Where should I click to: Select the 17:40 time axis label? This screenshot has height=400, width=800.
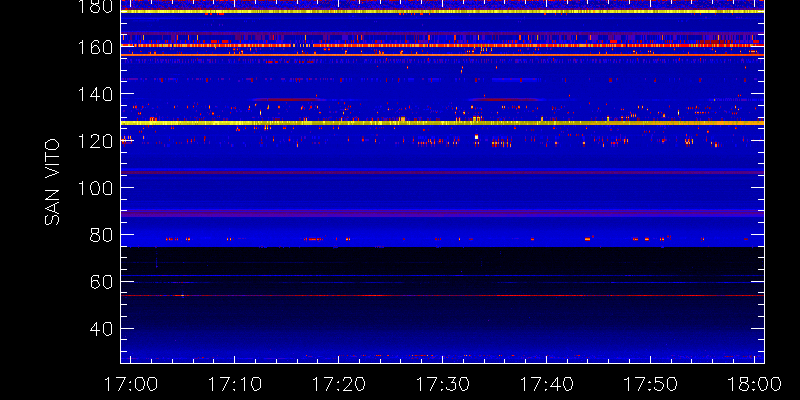tap(546, 384)
